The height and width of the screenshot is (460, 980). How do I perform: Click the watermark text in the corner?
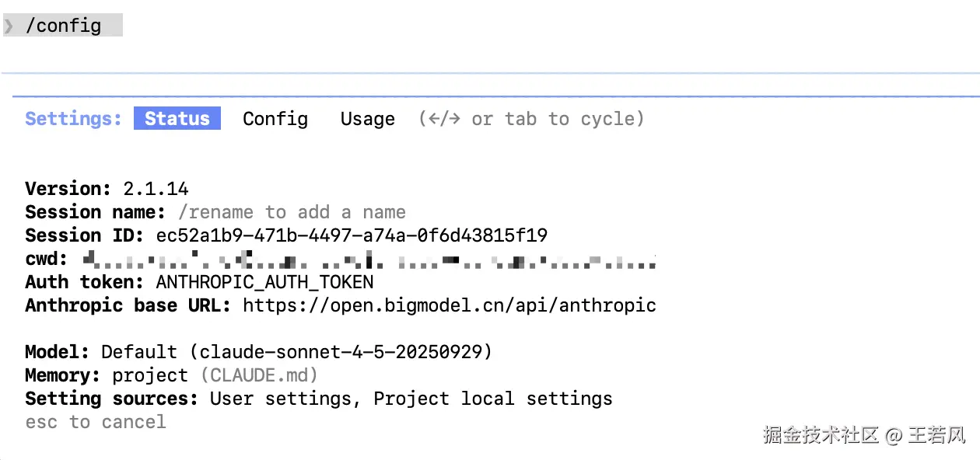pyautogui.click(x=863, y=434)
